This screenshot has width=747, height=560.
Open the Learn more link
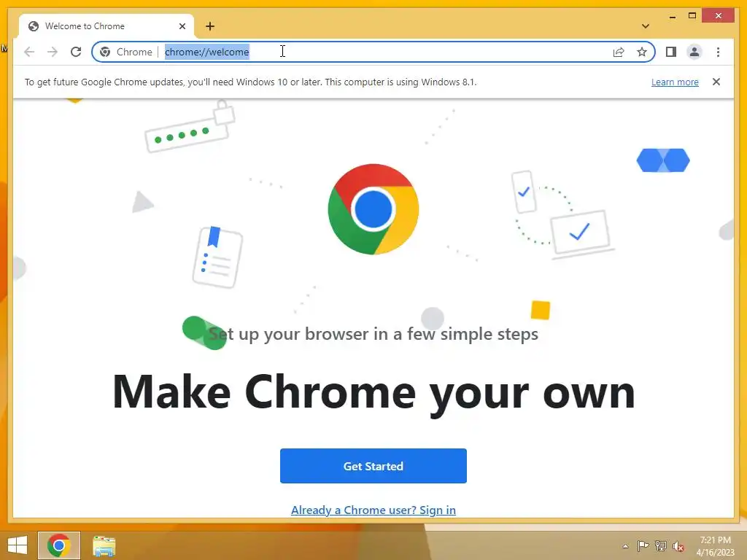click(675, 82)
